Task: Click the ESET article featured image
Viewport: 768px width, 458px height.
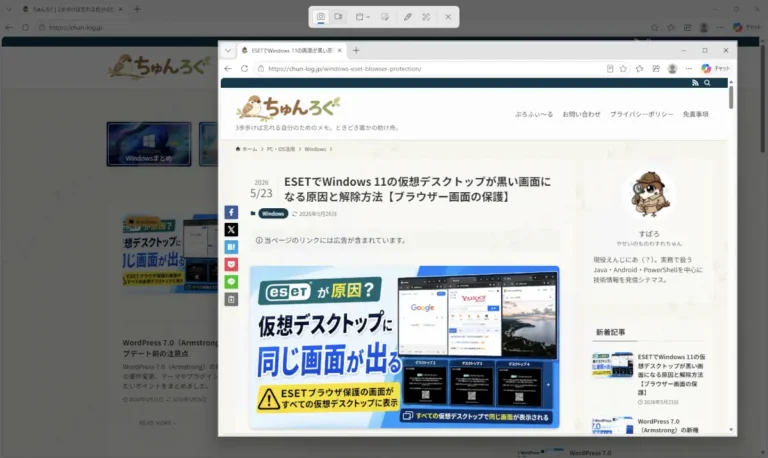Action: point(405,347)
